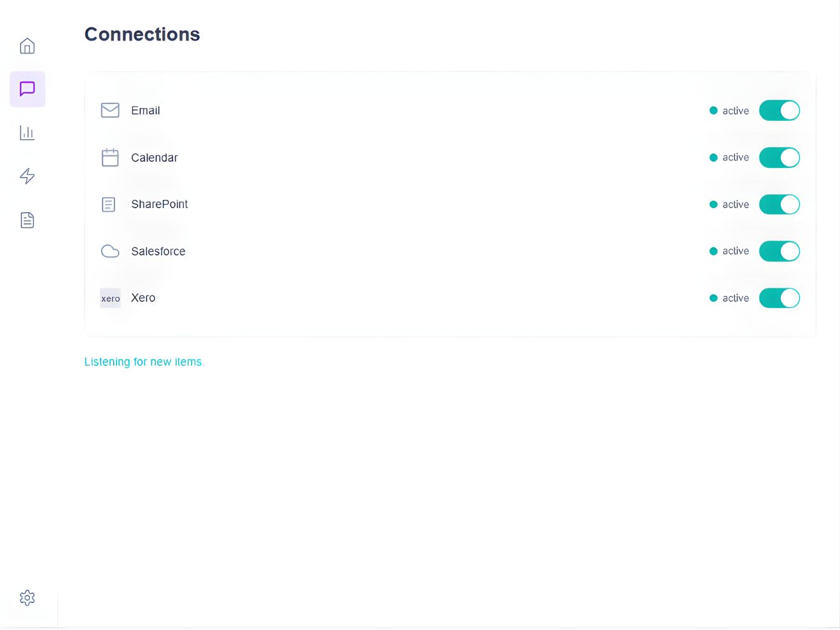Open the bar chart analytics icon
Viewport: 840px width, 630px height.
tap(27, 133)
